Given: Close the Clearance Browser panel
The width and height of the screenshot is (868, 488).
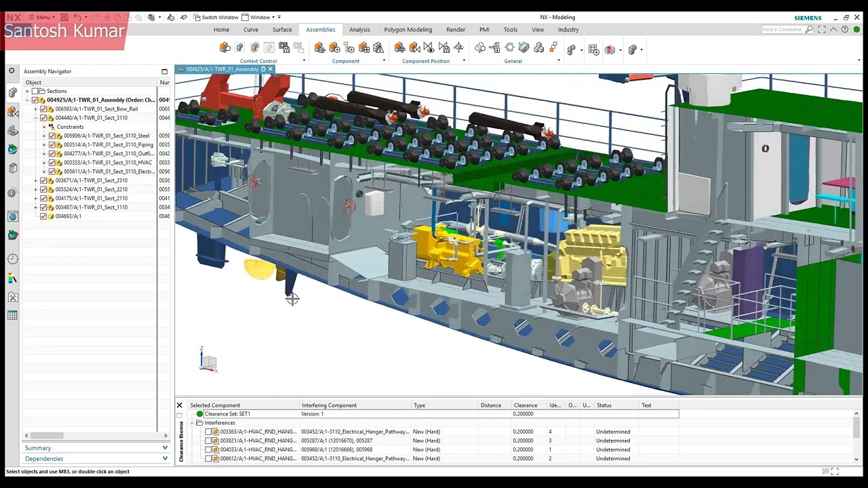Looking at the screenshot, I should (180, 405).
